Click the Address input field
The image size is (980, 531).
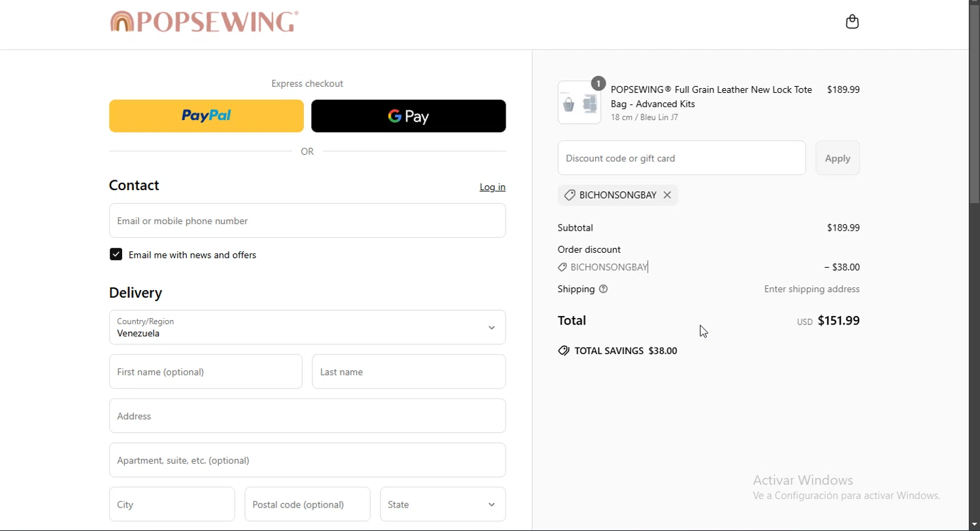(308, 416)
